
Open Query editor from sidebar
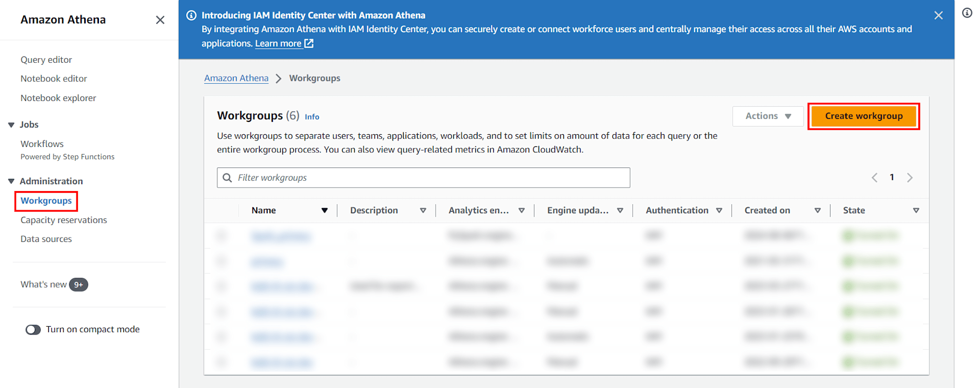tap(46, 60)
